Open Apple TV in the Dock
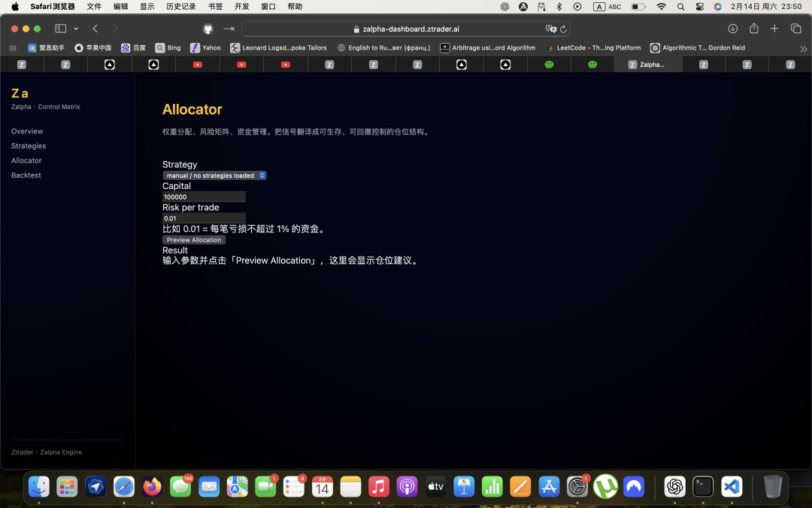Viewport: 812px width, 508px height. click(x=435, y=487)
